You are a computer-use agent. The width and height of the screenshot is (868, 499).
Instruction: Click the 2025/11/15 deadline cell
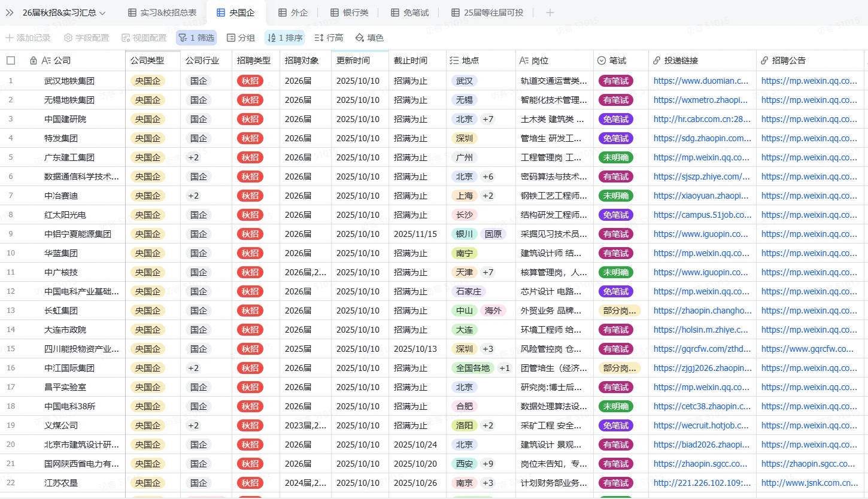tap(417, 234)
